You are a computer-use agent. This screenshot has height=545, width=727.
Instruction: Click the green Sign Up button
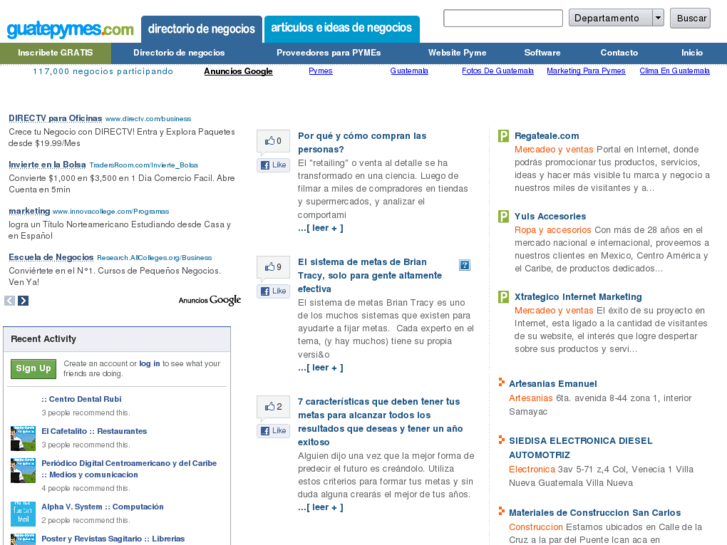(x=33, y=369)
